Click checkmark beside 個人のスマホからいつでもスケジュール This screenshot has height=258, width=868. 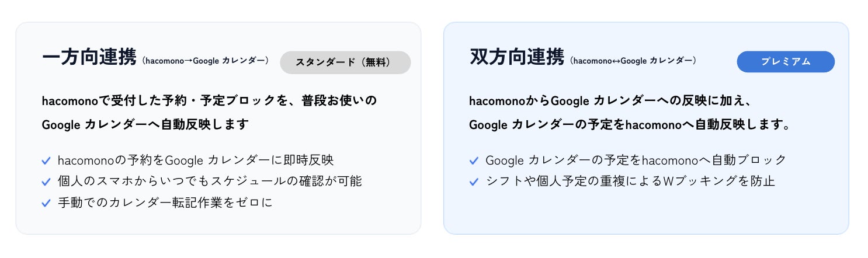[46, 182]
